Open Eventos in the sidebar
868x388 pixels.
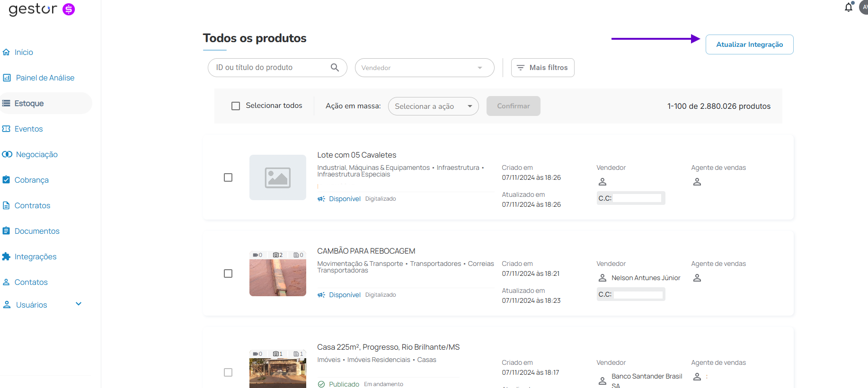(x=28, y=129)
